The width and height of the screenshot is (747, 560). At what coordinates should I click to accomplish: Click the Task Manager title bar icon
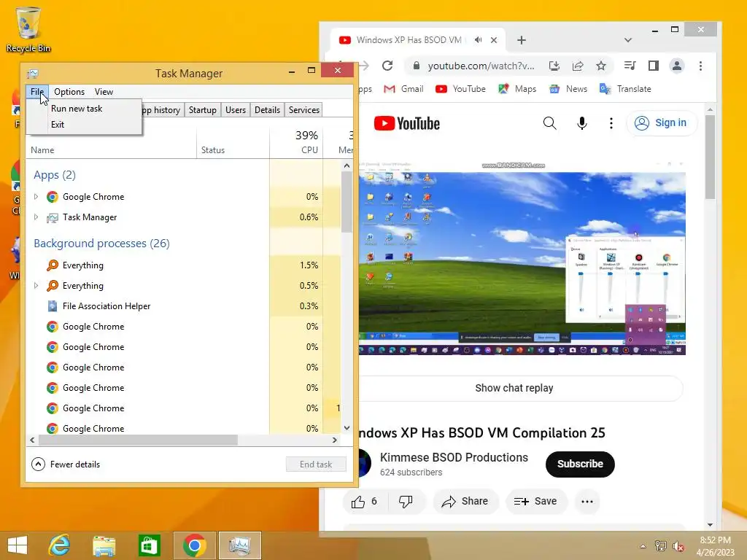(33, 74)
